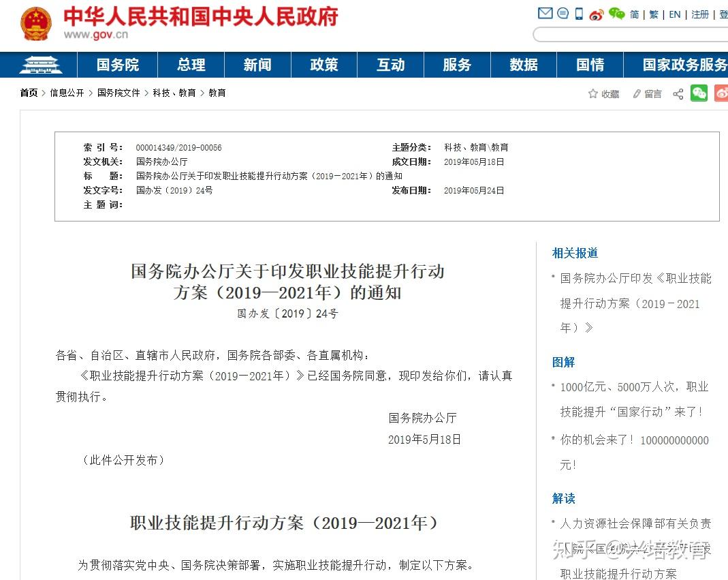Switch to traditional Chinese 繁
The width and height of the screenshot is (728, 580).
(654, 14)
